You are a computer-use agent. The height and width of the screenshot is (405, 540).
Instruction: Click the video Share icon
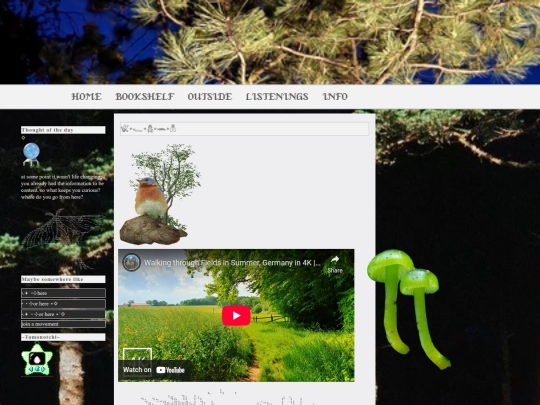pyautogui.click(x=335, y=264)
